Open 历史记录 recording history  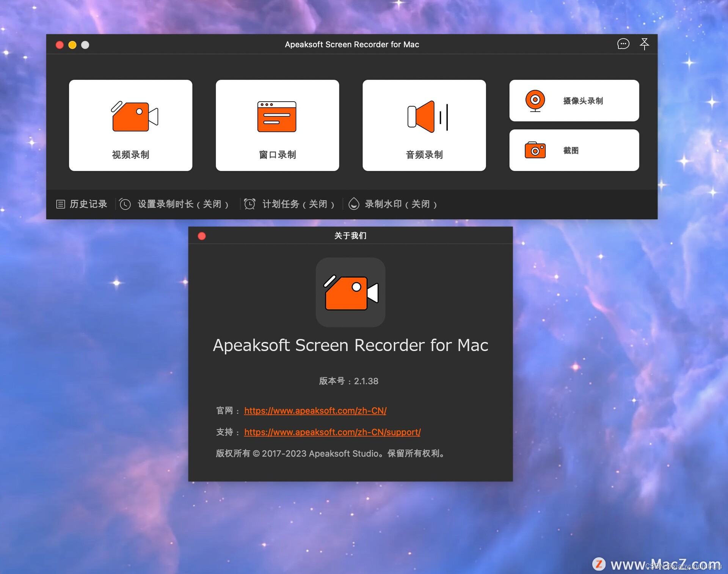click(x=82, y=204)
